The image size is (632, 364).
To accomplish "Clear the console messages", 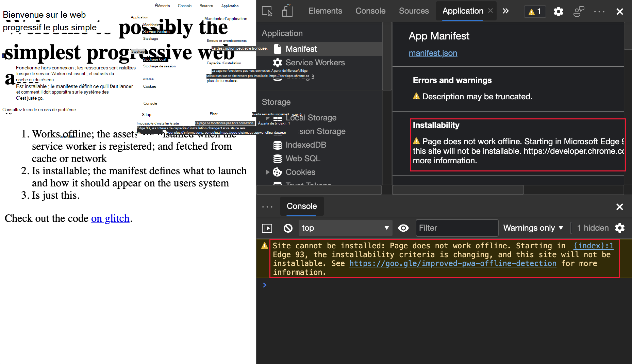I will coord(288,228).
